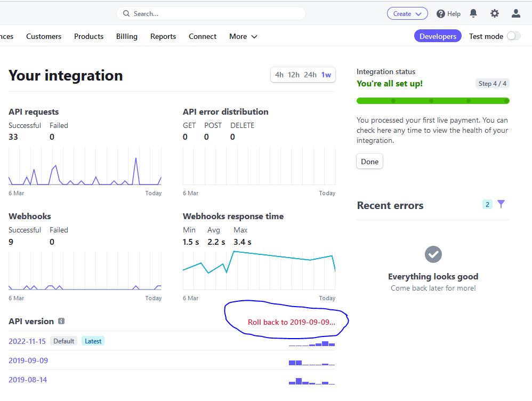Toggle the Test mode switch

coord(514,36)
